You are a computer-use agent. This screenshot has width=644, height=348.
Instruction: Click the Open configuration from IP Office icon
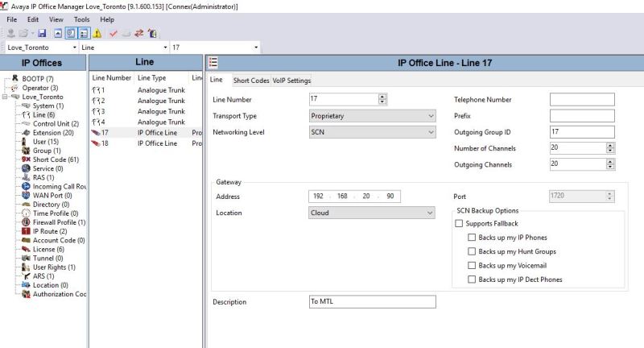(x=11, y=33)
